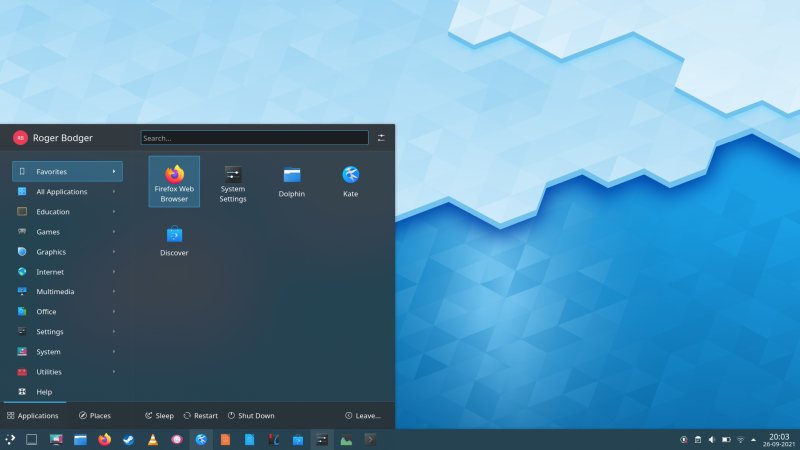Open System Settings from Favorites grid
This screenshot has height=450, width=800.
pyautogui.click(x=233, y=182)
